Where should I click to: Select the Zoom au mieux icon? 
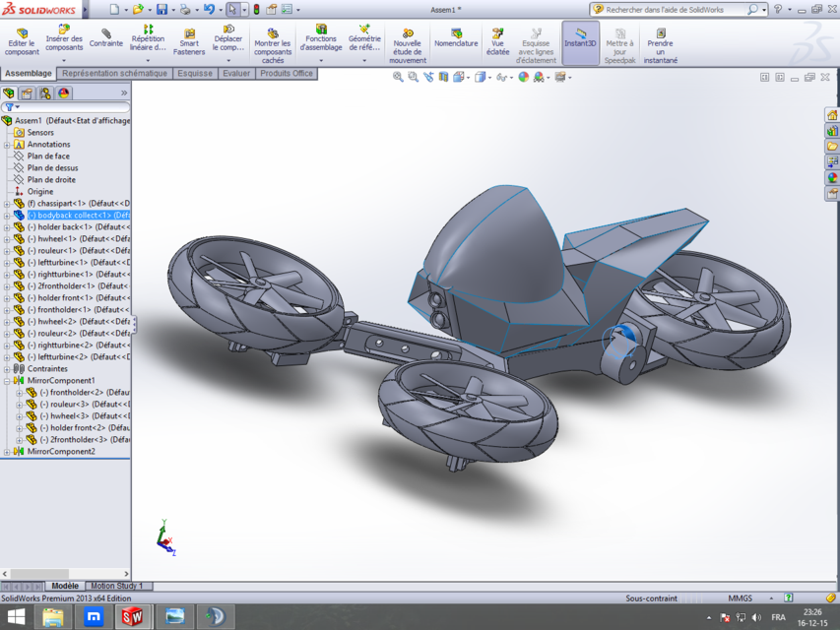pyautogui.click(x=395, y=76)
